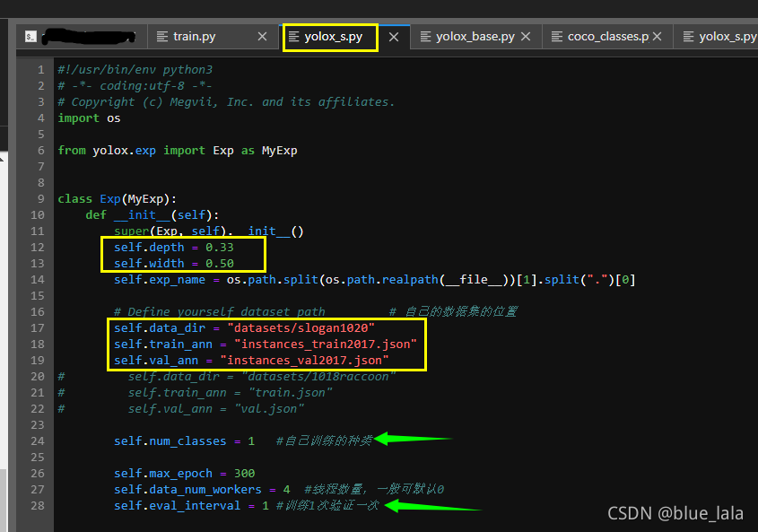This screenshot has height=532, width=758.
Task: Click the string "instances_val2017.json"
Action: pyautogui.click(x=305, y=361)
